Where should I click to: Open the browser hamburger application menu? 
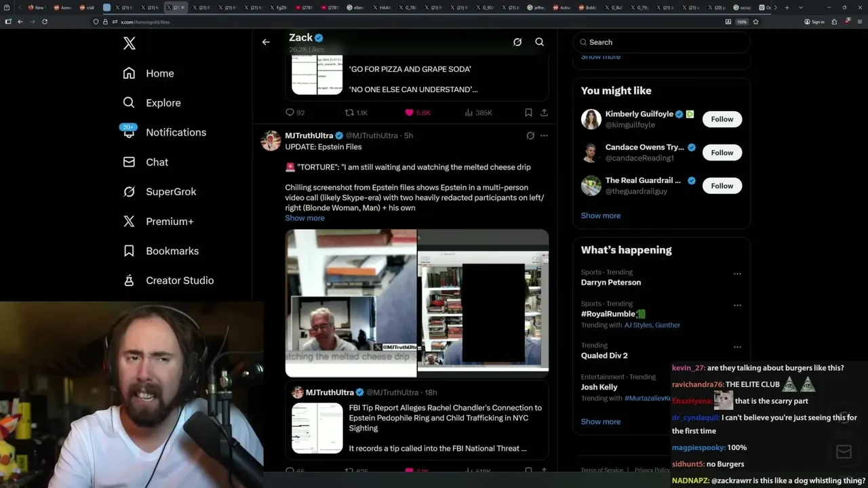pyautogui.click(x=859, y=22)
